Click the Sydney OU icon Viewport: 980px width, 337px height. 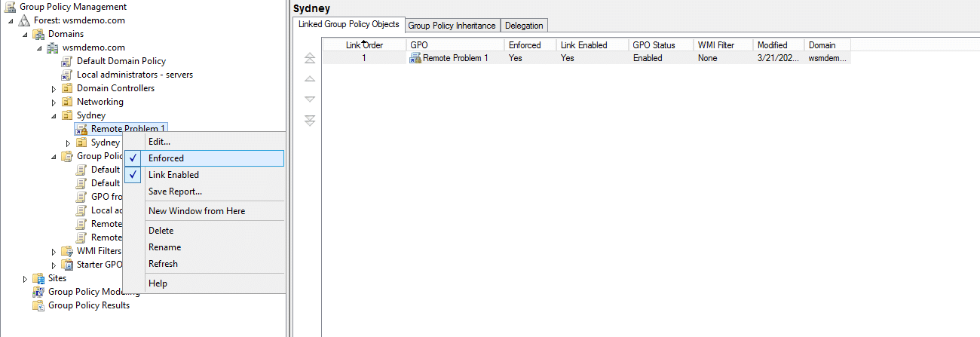coord(67,115)
